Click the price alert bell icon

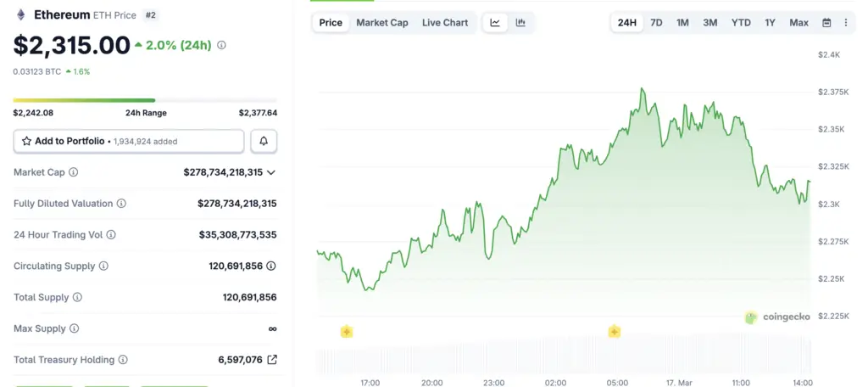[x=264, y=141]
